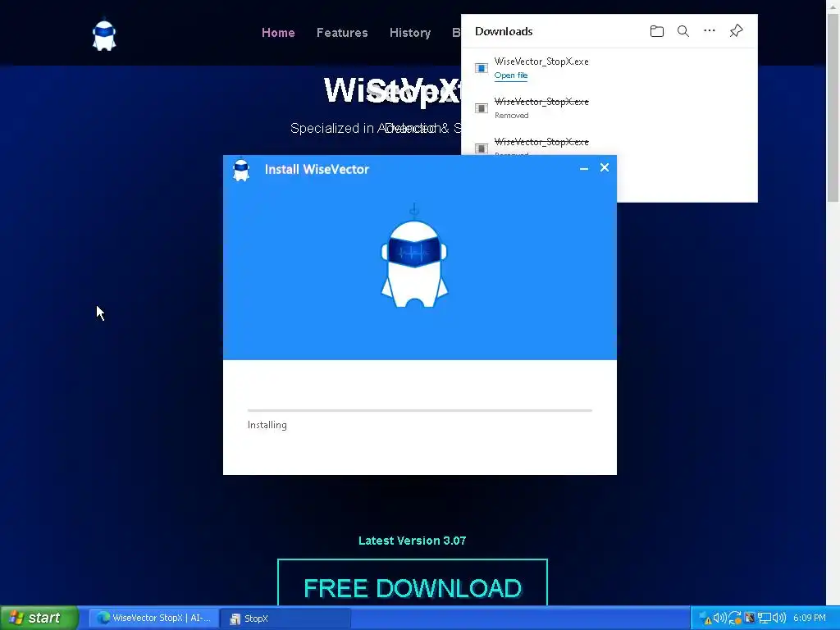
Task: Click the volume tray icon beside the clock
Action: (x=779, y=619)
